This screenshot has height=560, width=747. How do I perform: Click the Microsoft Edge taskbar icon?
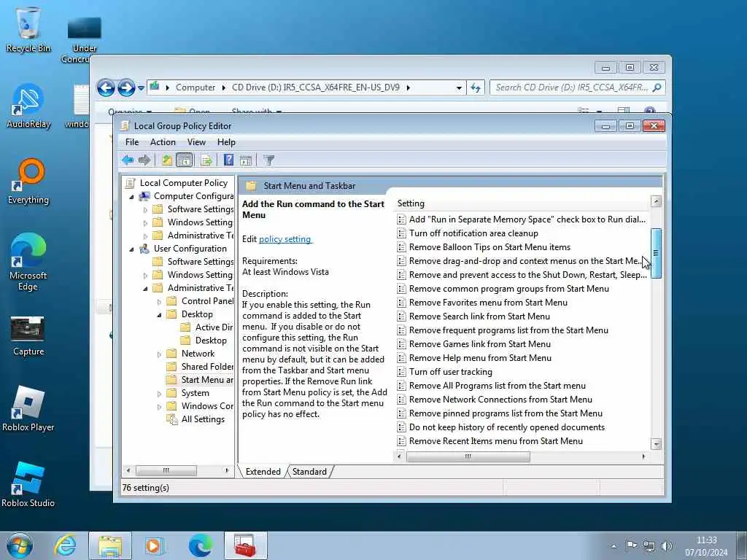coord(200,545)
